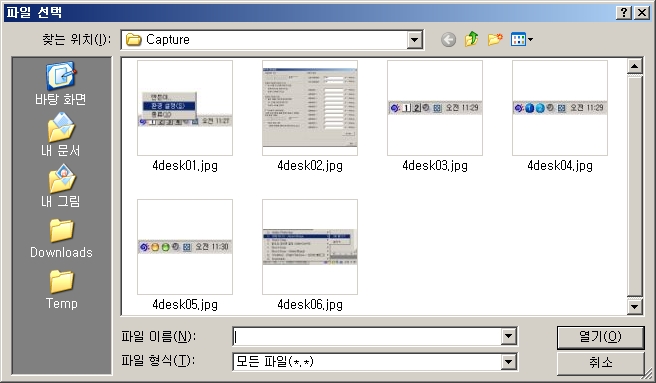Create a new folder

(x=495, y=39)
